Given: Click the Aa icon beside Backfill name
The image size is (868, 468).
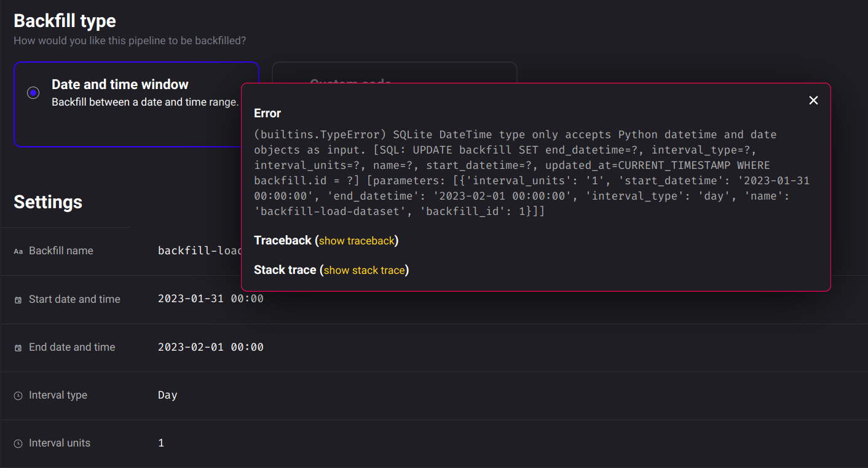Looking at the screenshot, I should tap(18, 251).
